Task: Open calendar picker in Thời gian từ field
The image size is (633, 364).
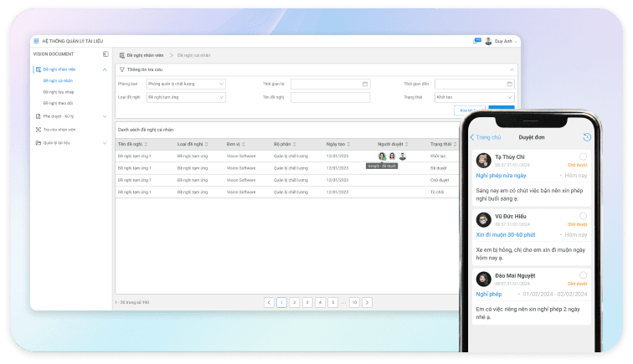Action: (x=365, y=84)
